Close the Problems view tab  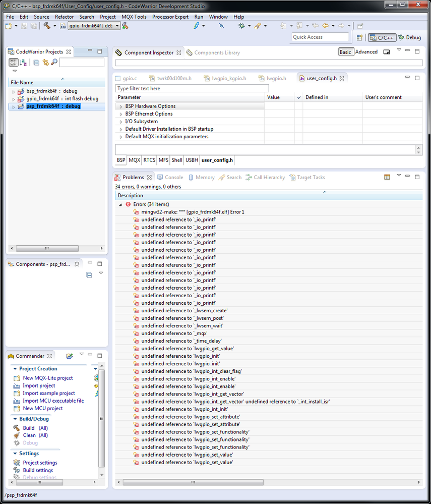click(x=149, y=178)
